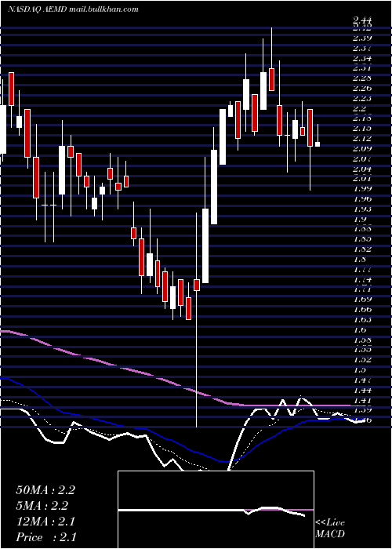Select the 1.44 price axis label
Screen dimensions: 392x549
362,390
